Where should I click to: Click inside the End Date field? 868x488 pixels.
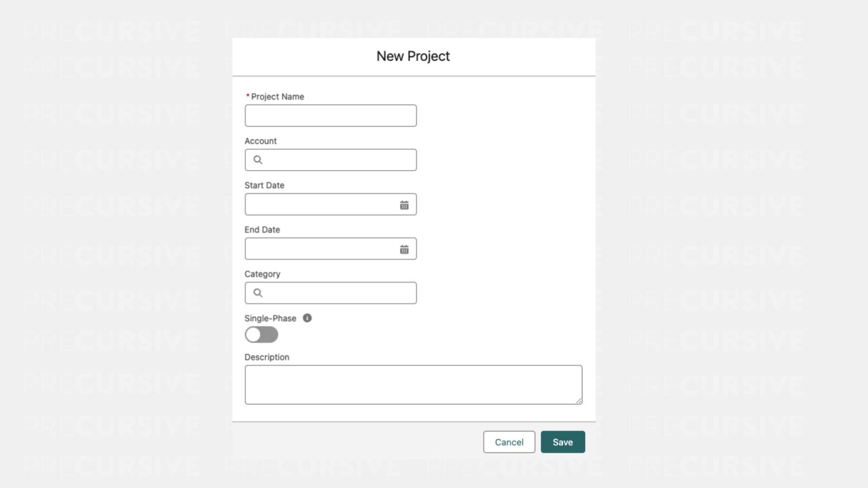[x=320, y=249]
